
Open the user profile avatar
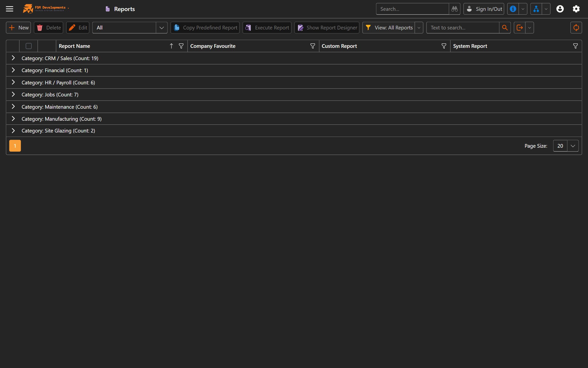[x=560, y=9]
